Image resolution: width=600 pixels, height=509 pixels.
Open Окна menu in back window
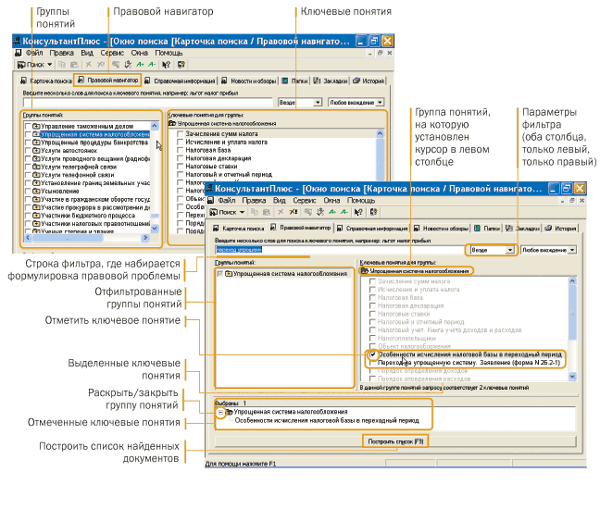139,53
